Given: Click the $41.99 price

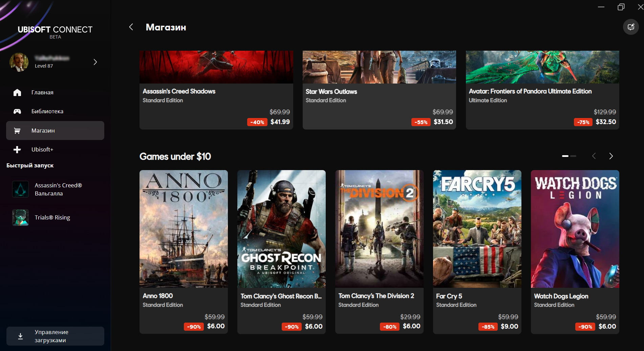Looking at the screenshot, I should coord(280,122).
